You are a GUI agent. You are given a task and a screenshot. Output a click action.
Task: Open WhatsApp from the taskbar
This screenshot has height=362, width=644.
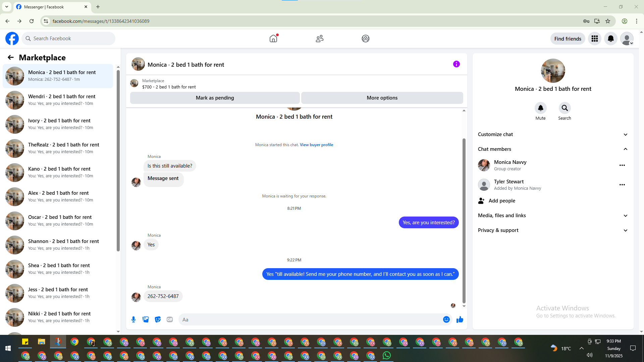(387, 355)
